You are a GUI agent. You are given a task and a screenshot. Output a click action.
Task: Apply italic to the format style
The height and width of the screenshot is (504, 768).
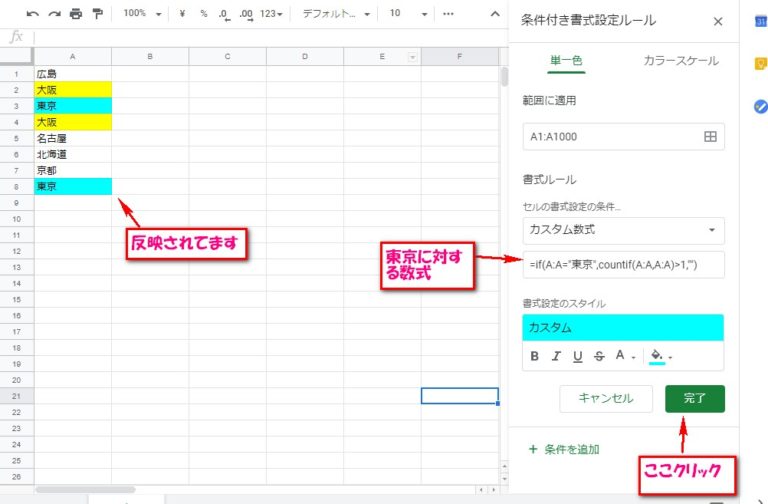[x=556, y=356]
